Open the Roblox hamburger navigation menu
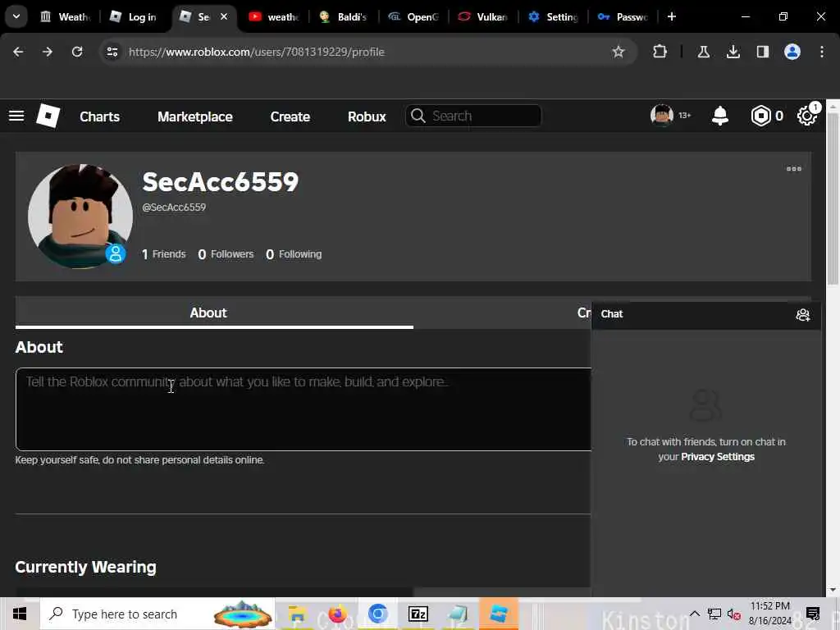Screen dimensions: 840x630 (16, 116)
